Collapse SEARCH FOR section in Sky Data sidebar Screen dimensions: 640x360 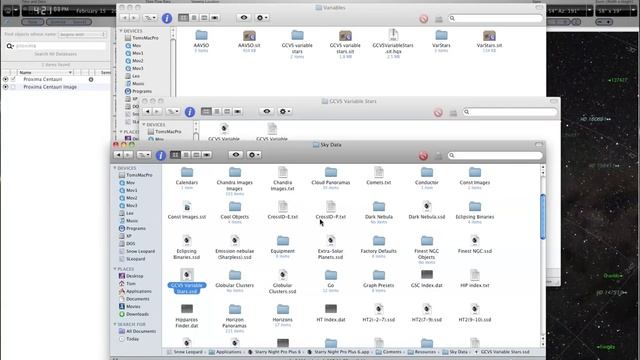[115, 324]
